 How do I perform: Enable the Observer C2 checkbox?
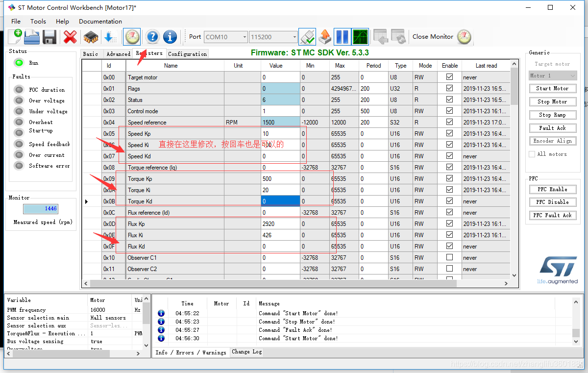(449, 269)
